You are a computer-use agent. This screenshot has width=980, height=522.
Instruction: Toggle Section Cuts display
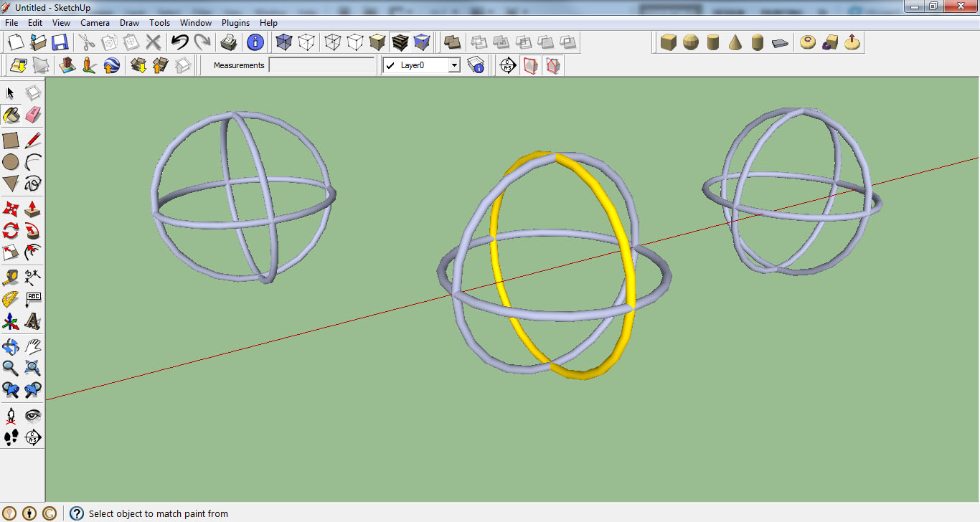(x=552, y=66)
